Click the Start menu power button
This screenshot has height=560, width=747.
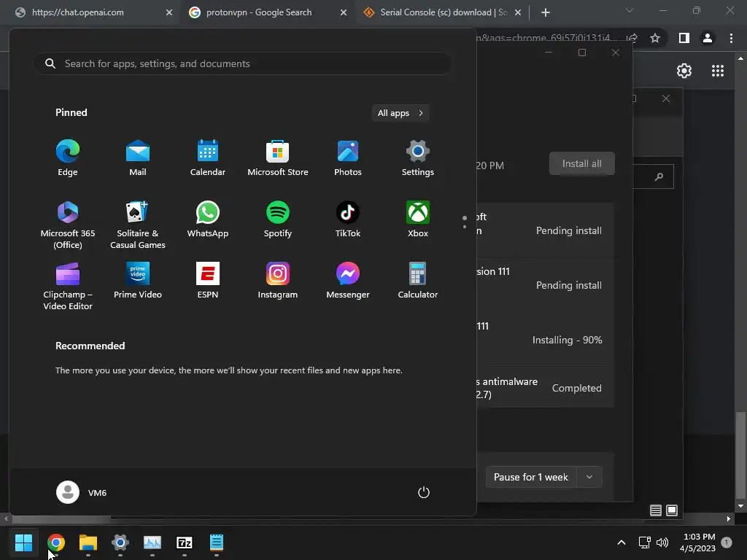424,492
